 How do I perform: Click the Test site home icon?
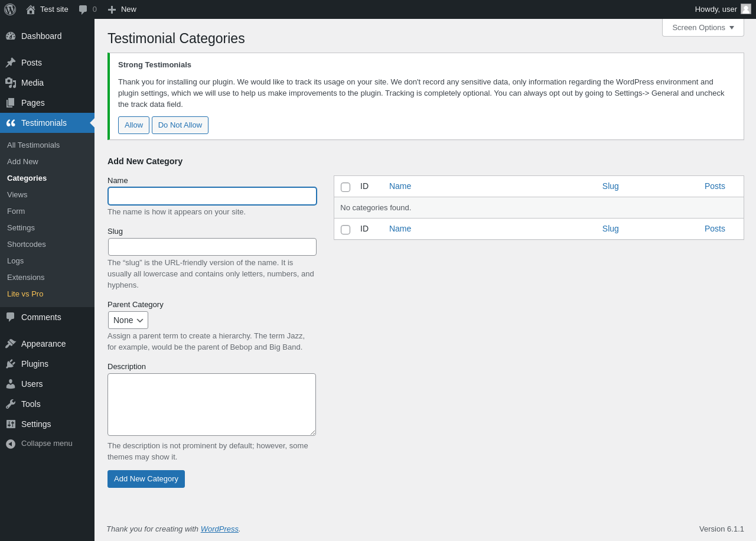click(31, 9)
